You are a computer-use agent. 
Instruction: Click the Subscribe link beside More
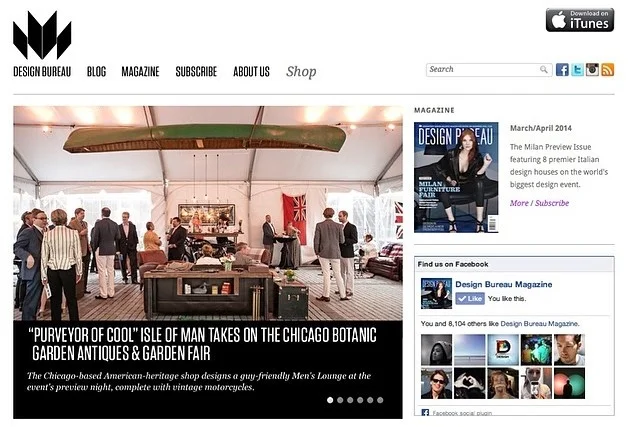552,203
